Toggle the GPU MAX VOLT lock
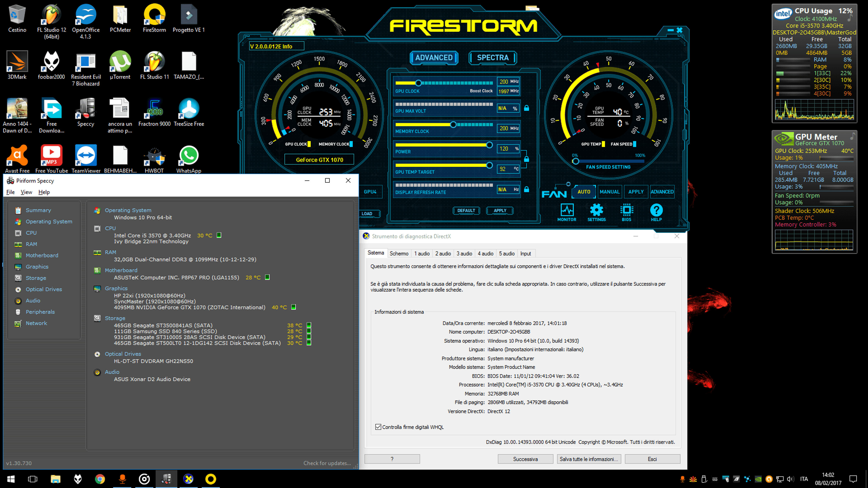 (x=526, y=108)
